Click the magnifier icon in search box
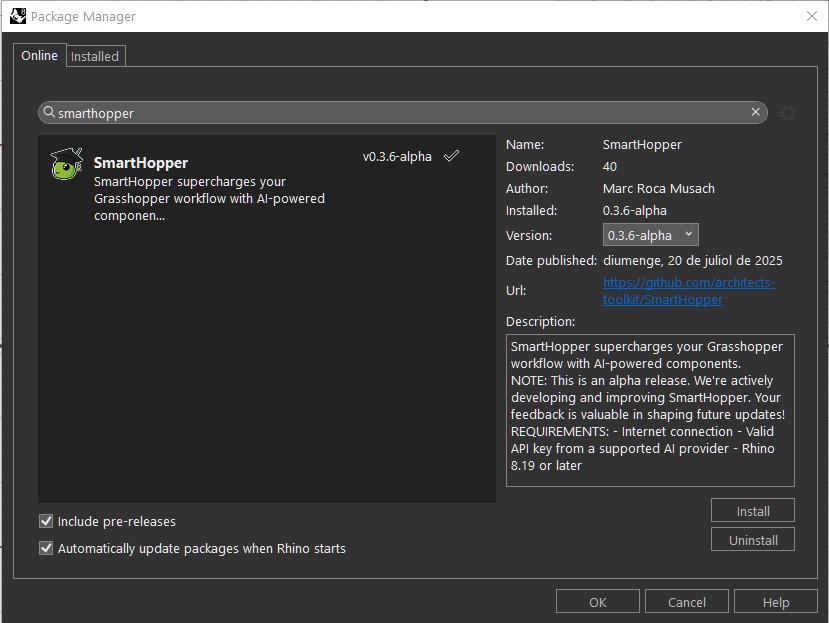The width and height of the screenshot is (829, 623). tap(49, 112)
